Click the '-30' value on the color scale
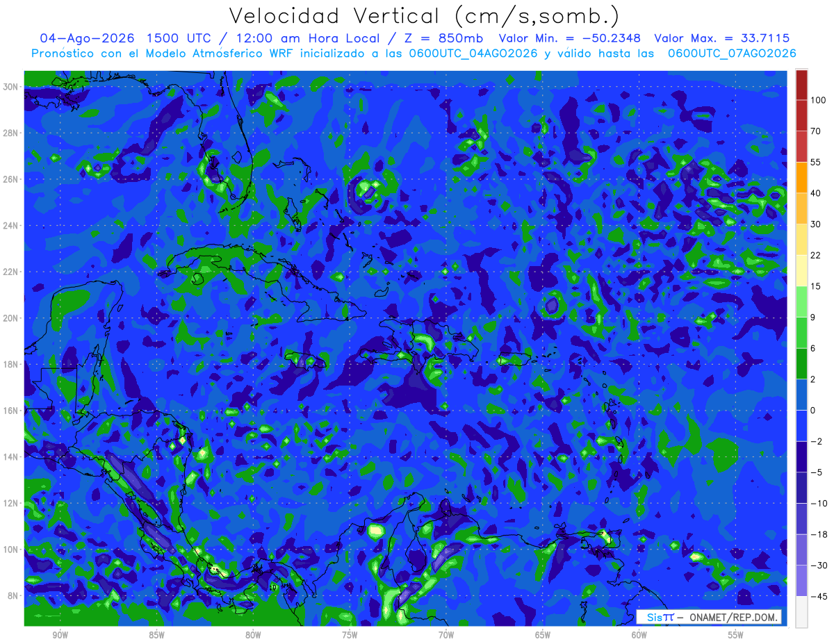Viewport: 834px width, 644px height. pyautogui.click(x=818, y=565)
